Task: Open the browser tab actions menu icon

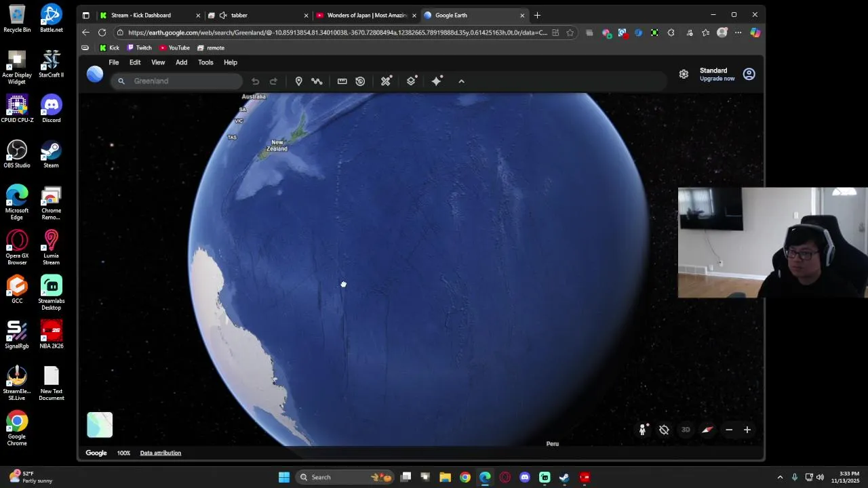Action: click(85, 15)
